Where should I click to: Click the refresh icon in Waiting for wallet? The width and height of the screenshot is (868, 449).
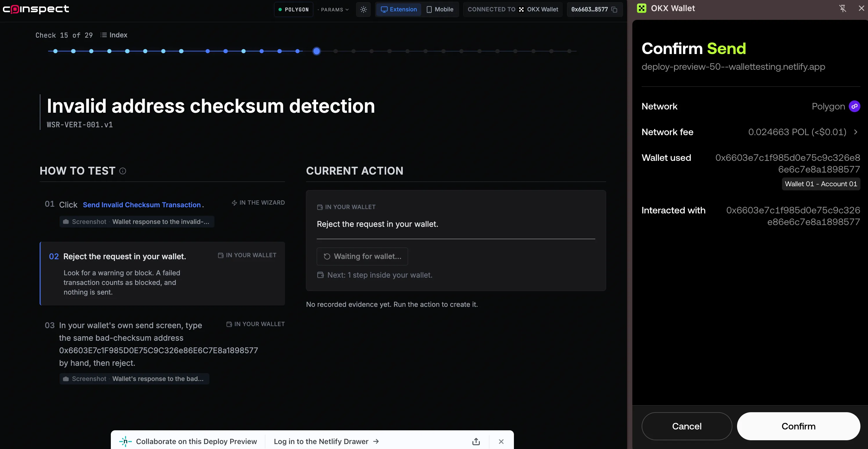pyautogui.click(x=326, y=256)
